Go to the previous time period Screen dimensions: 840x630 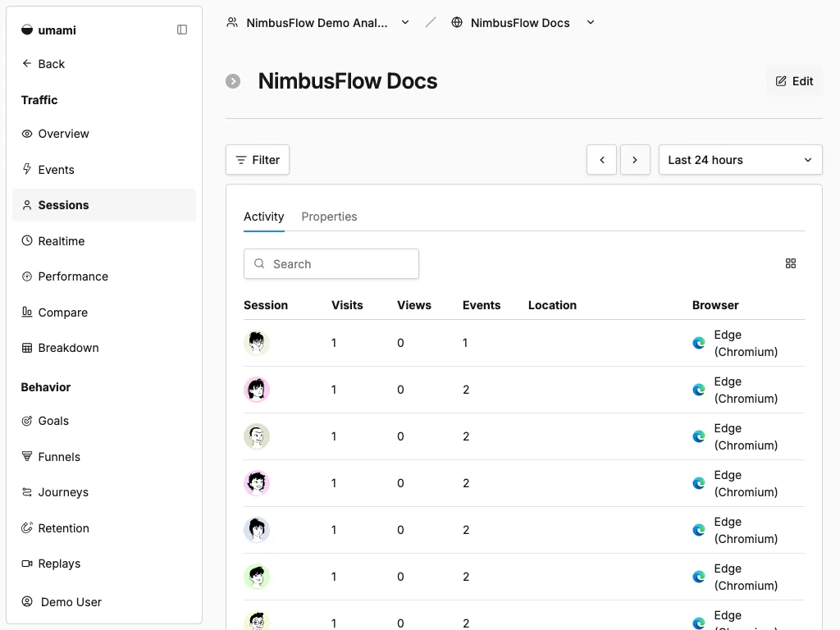(601, 160)
